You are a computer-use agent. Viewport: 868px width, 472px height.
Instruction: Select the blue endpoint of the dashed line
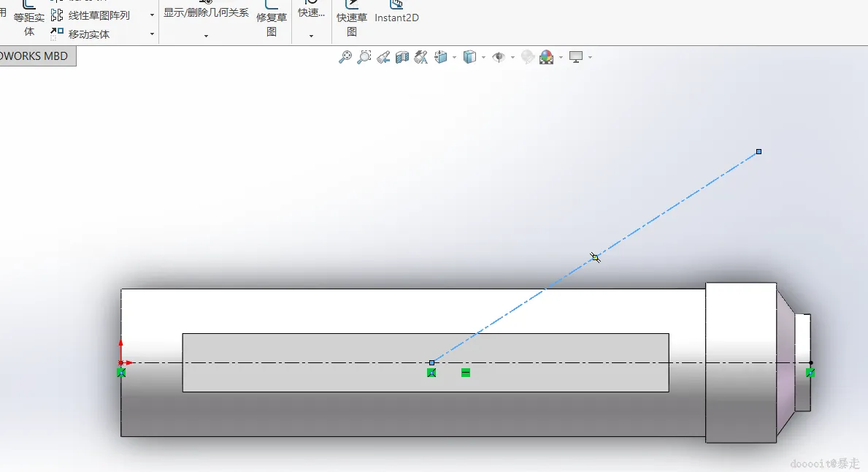point(759,151)
